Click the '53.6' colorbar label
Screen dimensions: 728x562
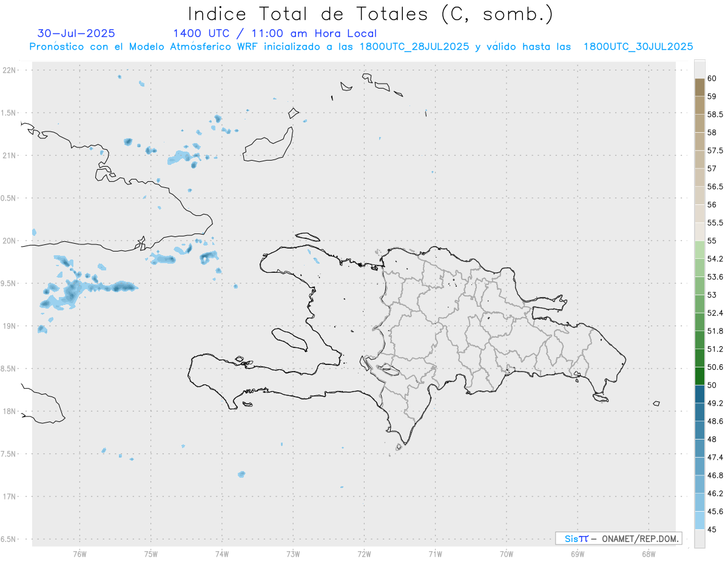click(715, 277)
